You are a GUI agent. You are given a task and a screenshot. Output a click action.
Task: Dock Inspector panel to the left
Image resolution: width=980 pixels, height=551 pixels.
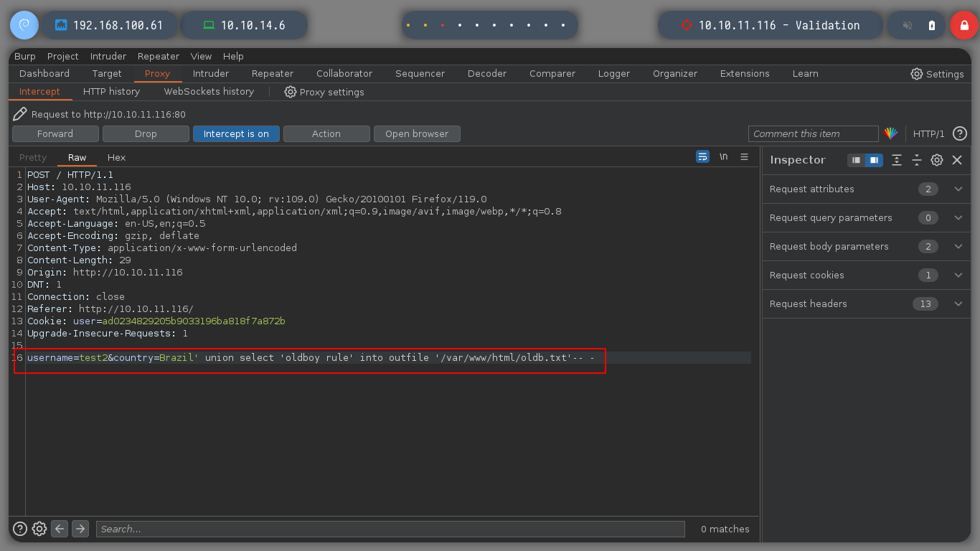coord(856,160)
